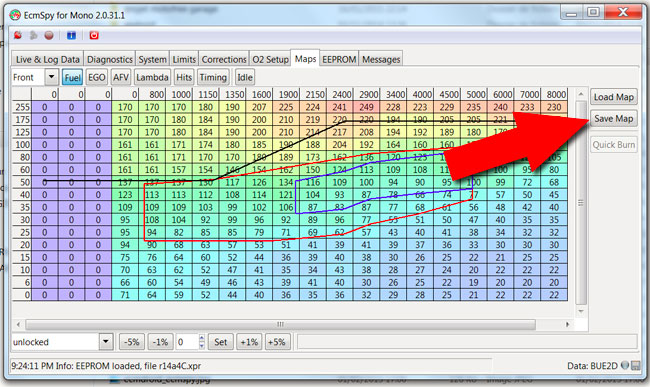Image resolution: width=650 pixels, height=387 pixels.
Task: Click the EcmSpy application title icon
Action: (15, 15)
